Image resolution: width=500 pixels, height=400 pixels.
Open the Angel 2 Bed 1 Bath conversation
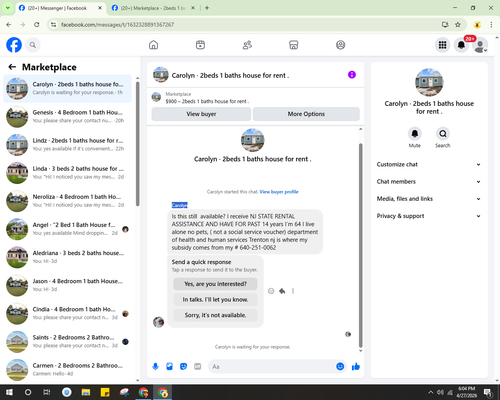(x=67, y=229)
